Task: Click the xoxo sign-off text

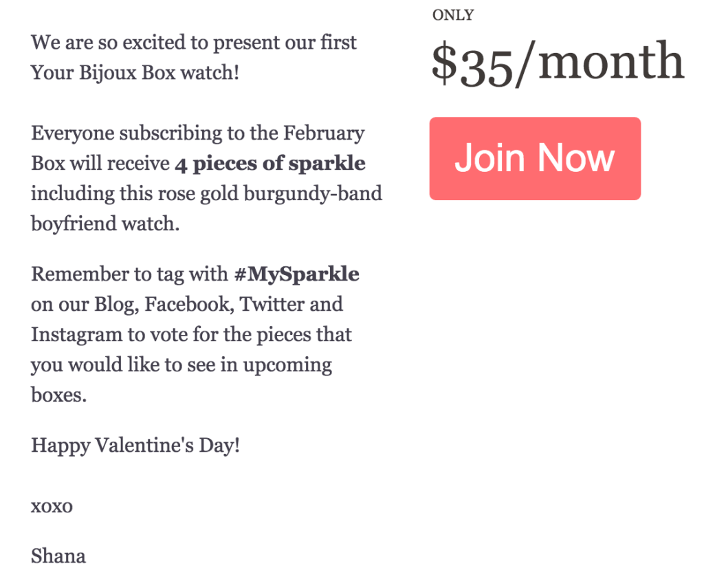Action: 52,506
